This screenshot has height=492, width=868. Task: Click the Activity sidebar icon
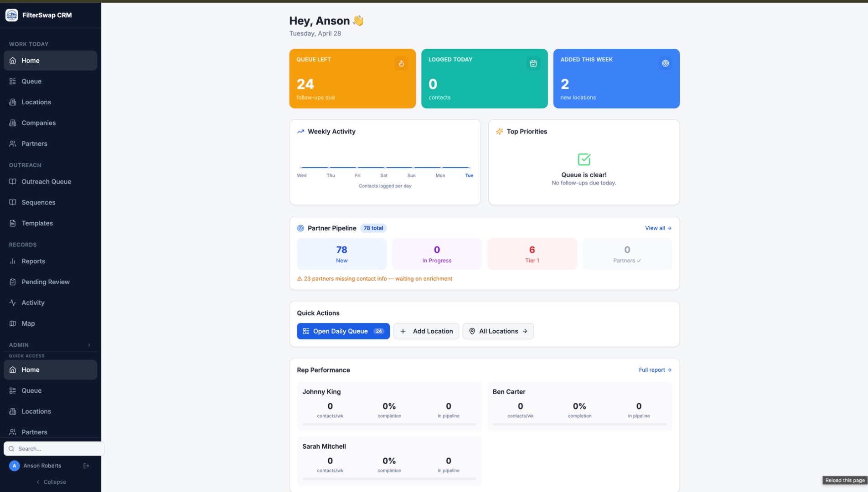coord(12,303)
